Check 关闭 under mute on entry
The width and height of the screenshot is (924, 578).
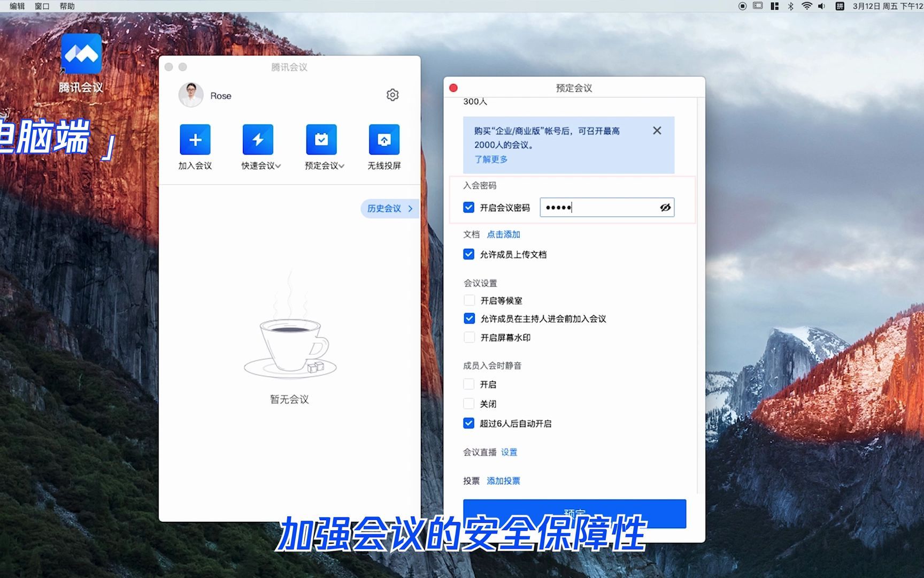(468, 404)
